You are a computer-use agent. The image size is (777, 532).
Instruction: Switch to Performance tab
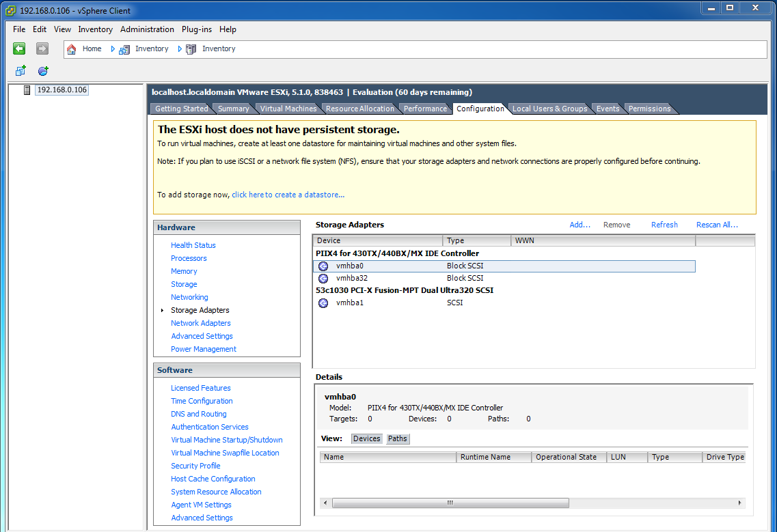click(425, 109)
